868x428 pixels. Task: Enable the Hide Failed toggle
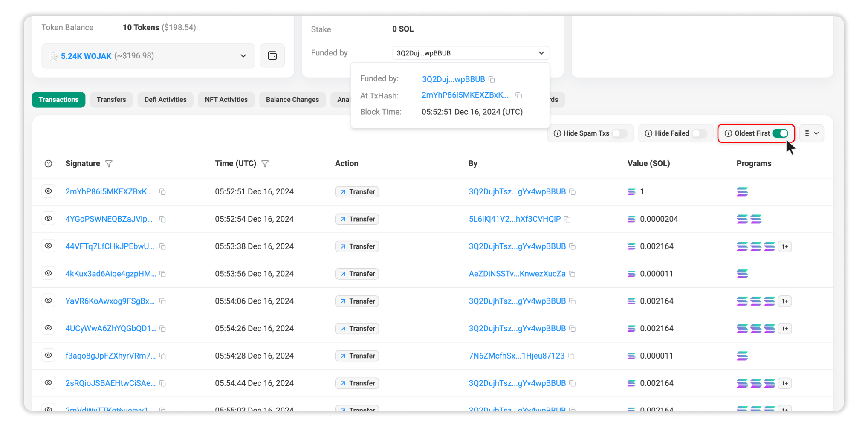point(699,133)
